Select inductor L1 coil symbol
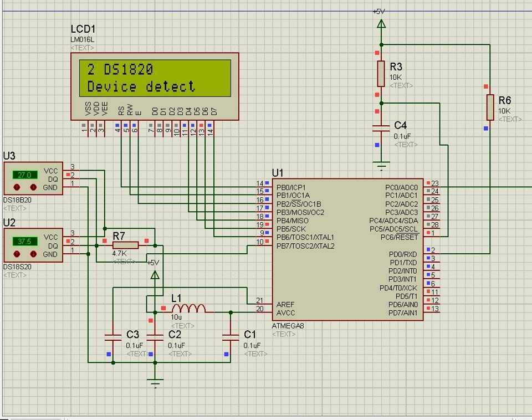Screen dimensions: 532x420 point(188,309)
